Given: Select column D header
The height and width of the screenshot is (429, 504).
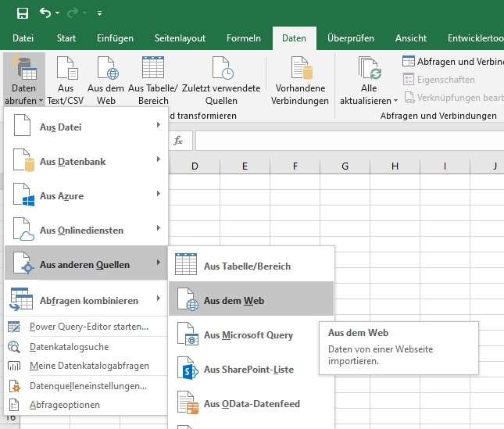Looking at the screenshot, I should tap(195, 166).
